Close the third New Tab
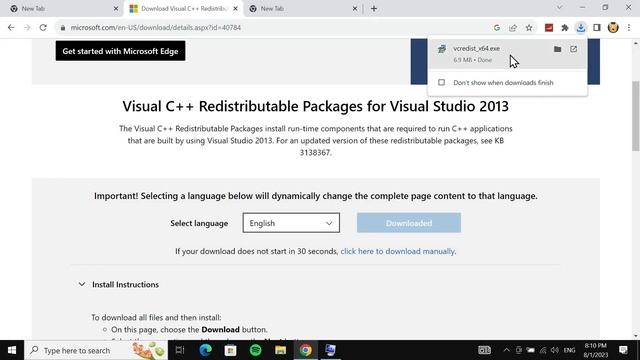Image resolution: width=640 pixels, height=360 pixels. (x=355, y=9)
